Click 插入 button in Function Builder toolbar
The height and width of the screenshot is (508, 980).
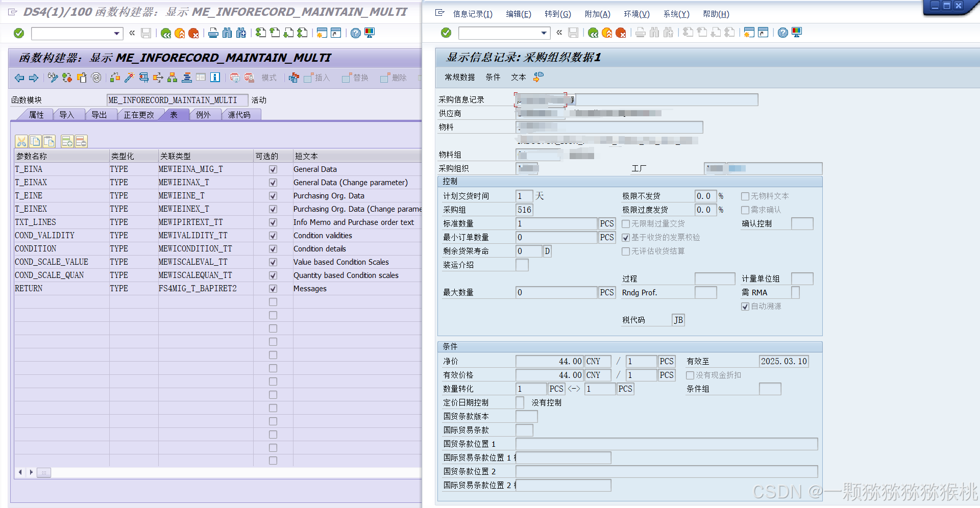point(317,78)
